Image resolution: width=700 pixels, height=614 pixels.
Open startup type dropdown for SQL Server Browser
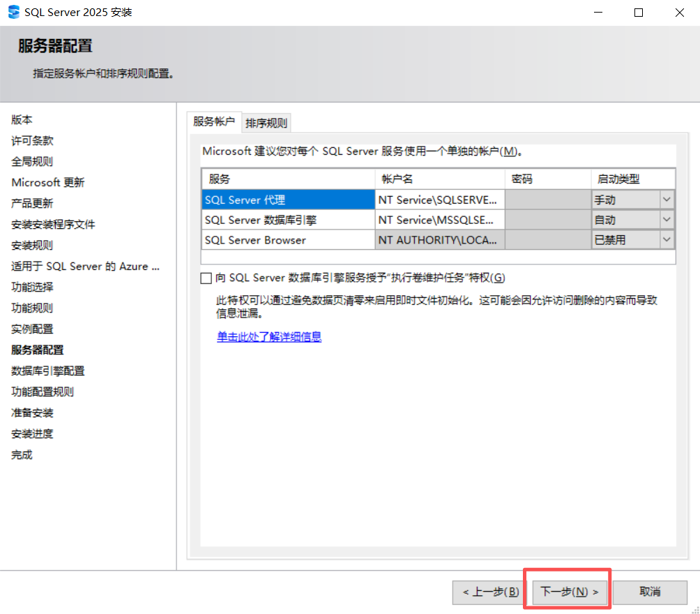[x=667, y=239]
